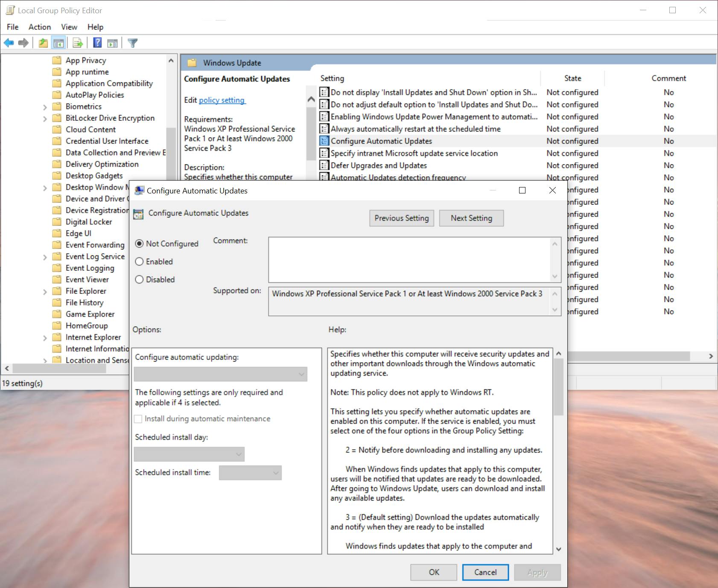Screen dimensions: 718x588
Task: Open the View menu
Action: pyautogui.click(x=69, y=27)
